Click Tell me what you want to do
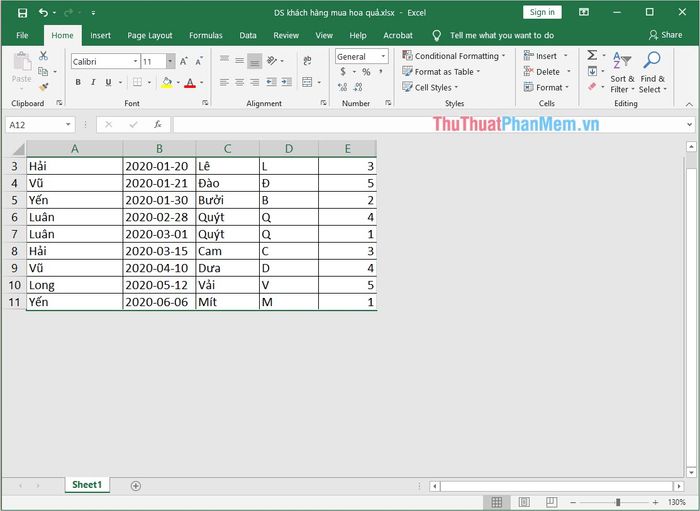Screen dimensions: 700x511 coord(502,35)
